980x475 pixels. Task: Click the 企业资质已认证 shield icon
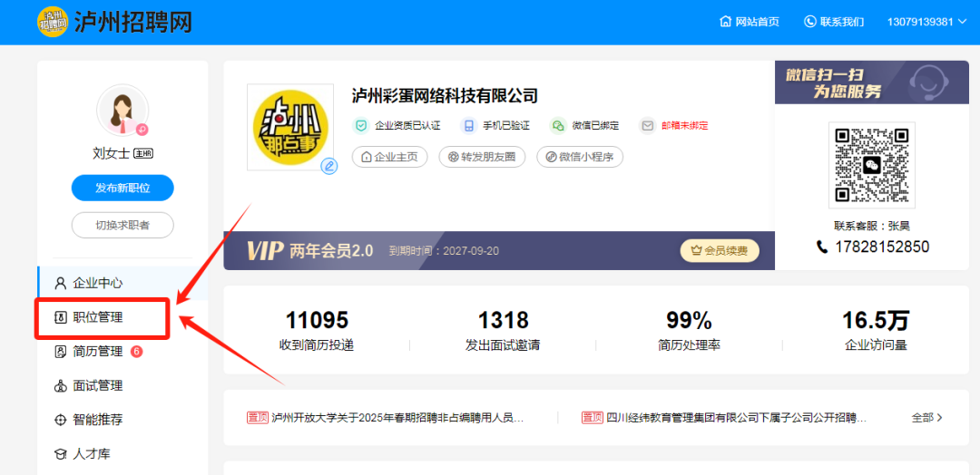tap(360, 125)
